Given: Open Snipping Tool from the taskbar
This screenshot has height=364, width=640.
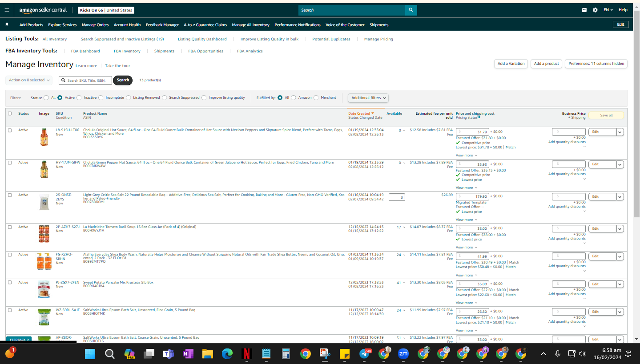Looking at the screenshot, I should click(325, 354).
